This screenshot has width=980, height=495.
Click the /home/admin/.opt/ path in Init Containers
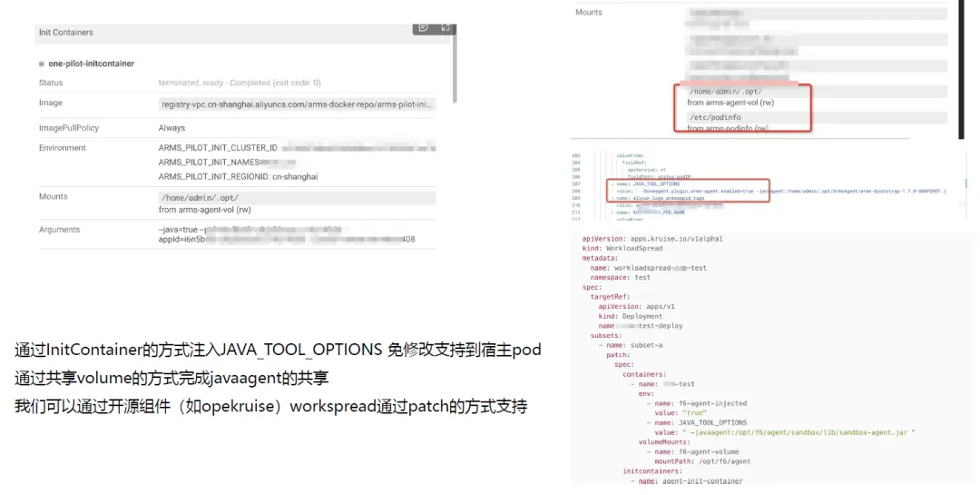pos(200,198)
